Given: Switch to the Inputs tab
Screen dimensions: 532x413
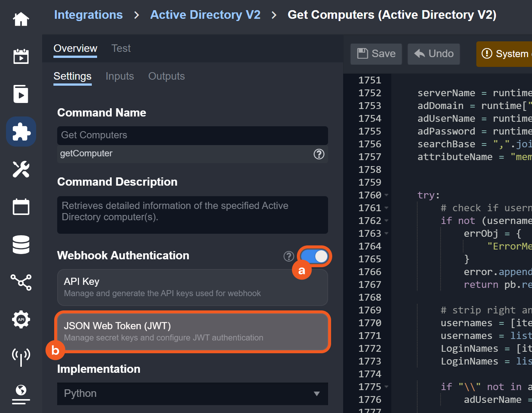Looking at the screenshot, I should click(x=120, y=76).
